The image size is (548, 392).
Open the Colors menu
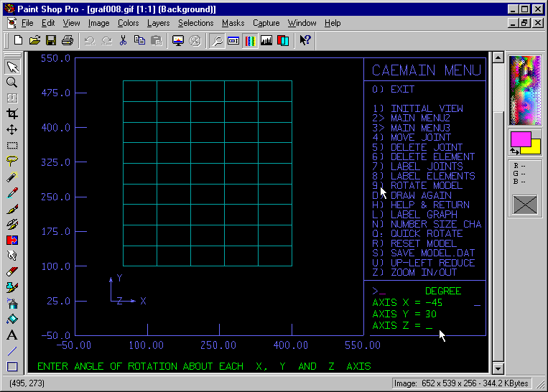[x=128, y=23]
